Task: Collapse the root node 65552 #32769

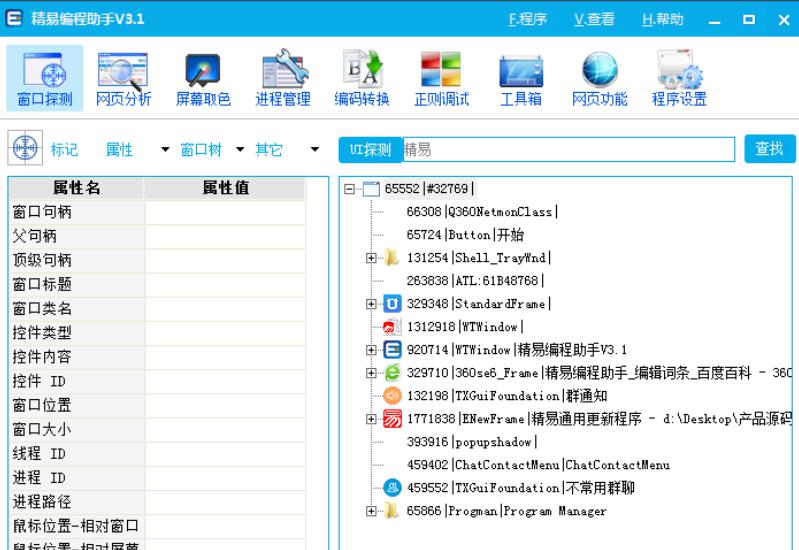Action: click(350, 189)
